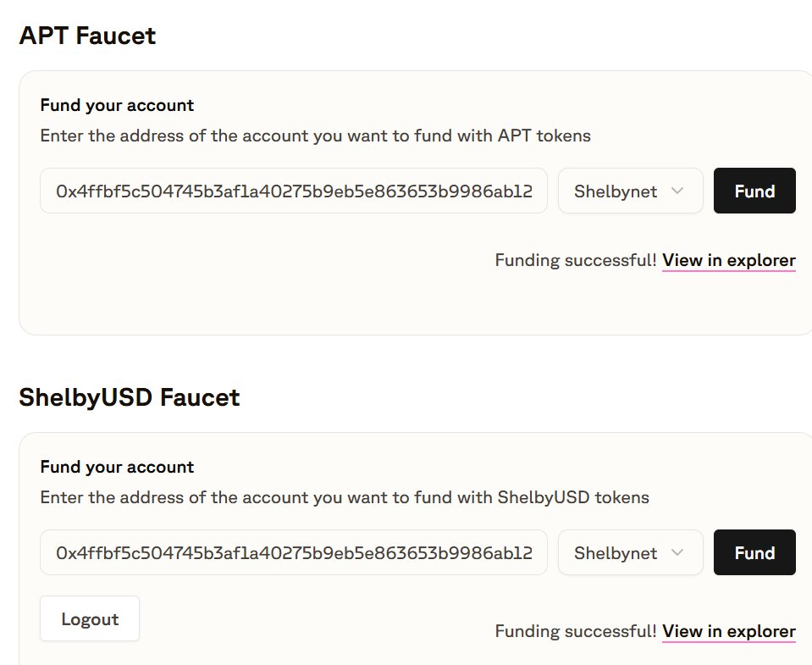Click Fund your account title in APT card
This screenshot has width=812, height=665.
click(x=117, y=105)
